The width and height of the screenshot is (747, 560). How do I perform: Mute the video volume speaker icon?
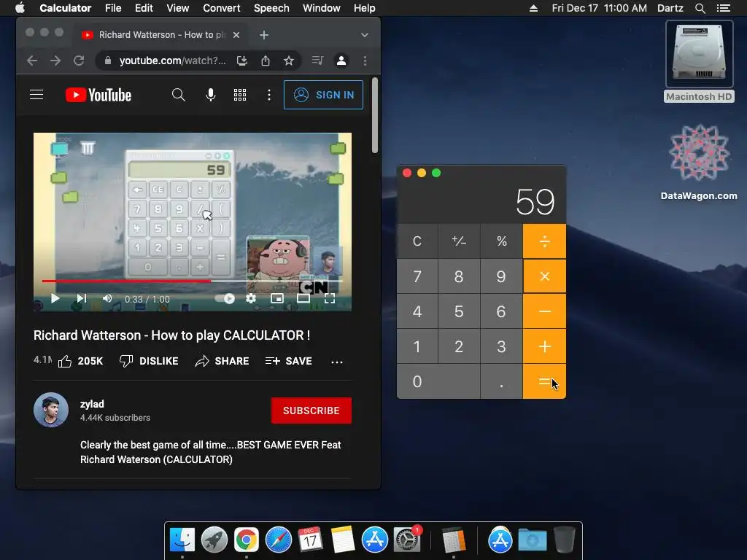click(x=108, y=298)
